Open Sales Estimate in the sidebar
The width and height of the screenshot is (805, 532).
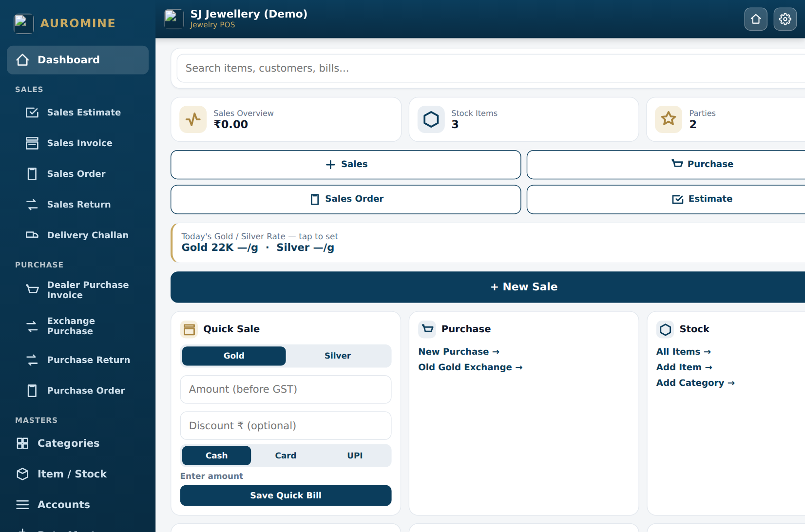click(x=78, y=113)
